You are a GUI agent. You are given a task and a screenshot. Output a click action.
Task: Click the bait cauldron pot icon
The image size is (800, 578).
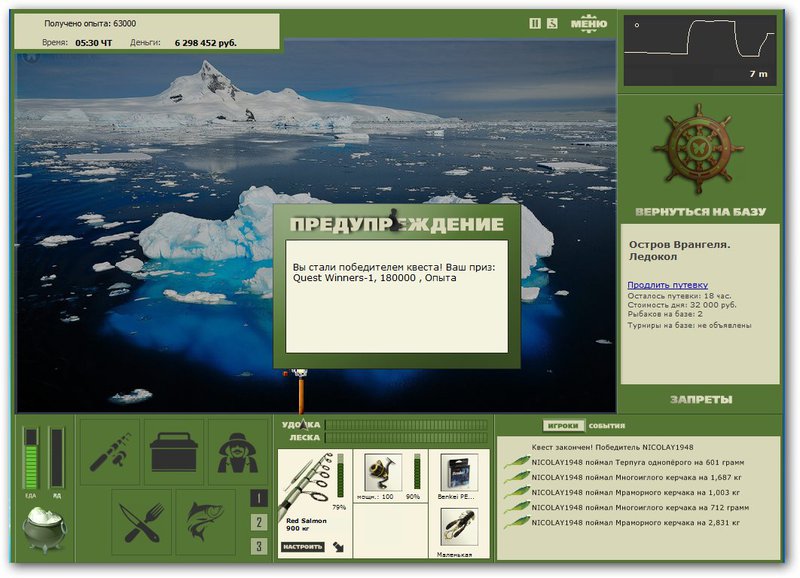point(44,530)
